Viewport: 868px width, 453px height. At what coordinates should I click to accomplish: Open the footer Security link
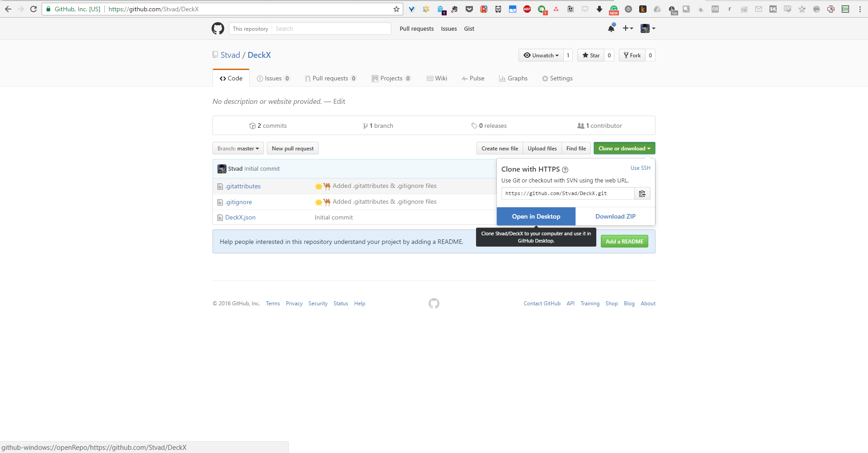click(x=318, y=304)
